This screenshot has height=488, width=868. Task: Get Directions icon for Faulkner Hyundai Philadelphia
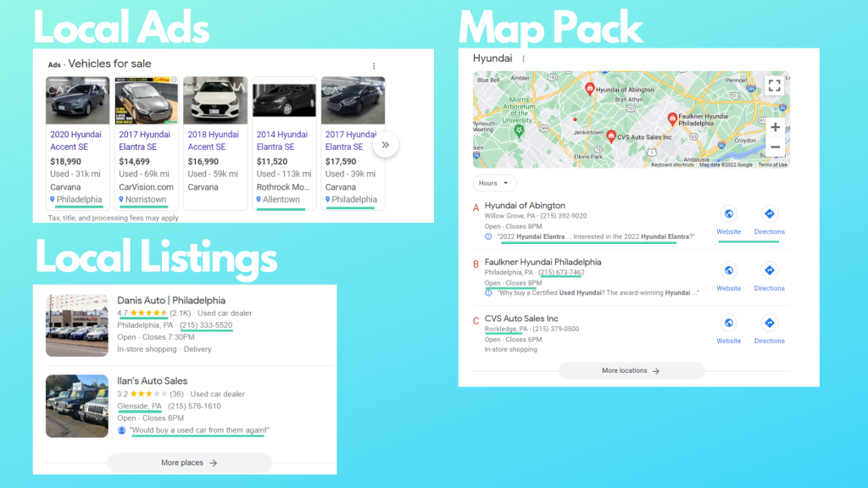tap(769, 270)
